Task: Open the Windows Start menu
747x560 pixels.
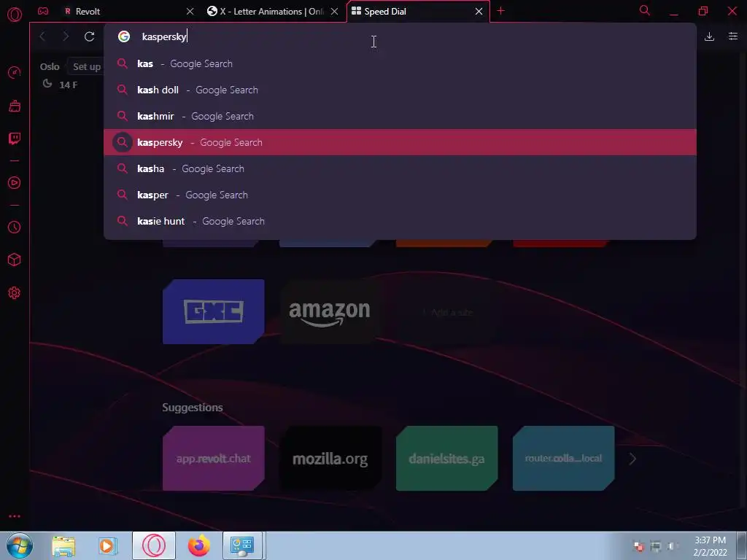Action: pos(20,545)
